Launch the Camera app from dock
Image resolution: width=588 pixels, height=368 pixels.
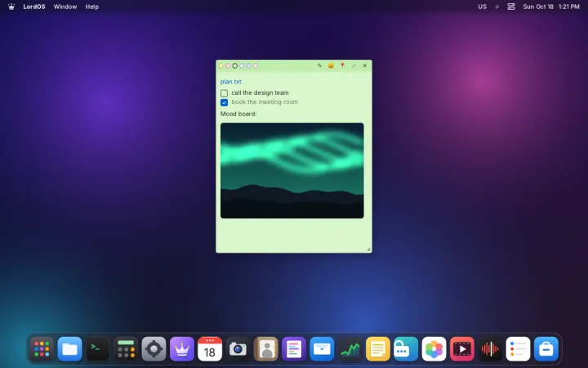click(238, 349)
